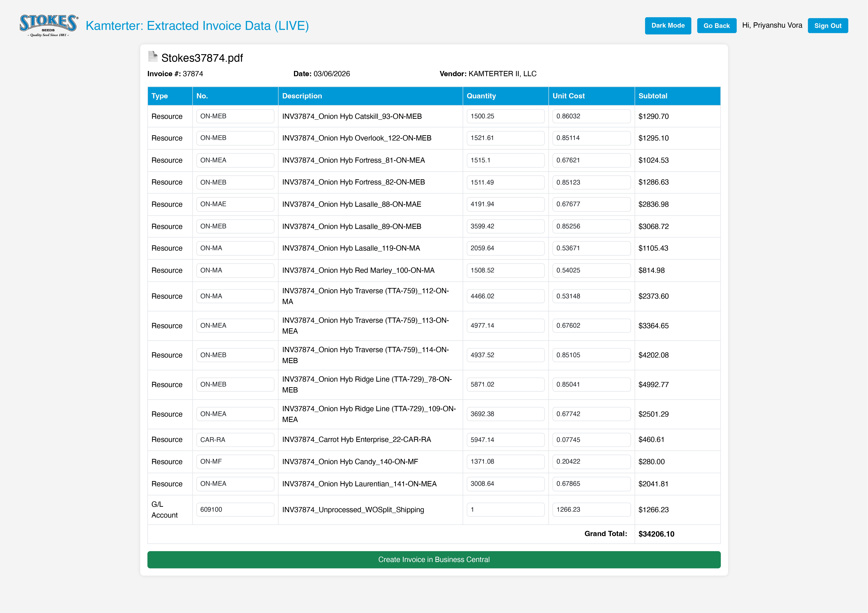The width and height of the screenshot is (868, 613).
Task: Click the Description column header
Action: [x=370, y=96]
